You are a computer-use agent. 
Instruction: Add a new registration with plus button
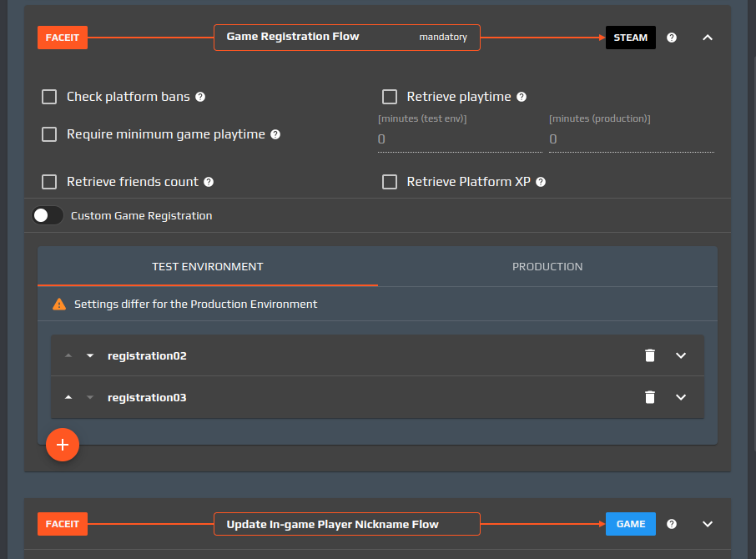[62, 445]
